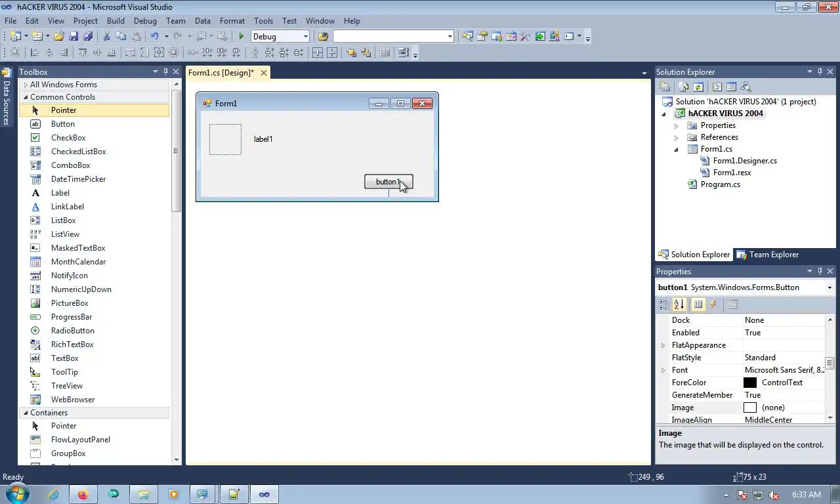The width and height of the screenshot is (840, 504).
Task: Select the RadioButton control in Toolbox
Action: click(72, 331)
